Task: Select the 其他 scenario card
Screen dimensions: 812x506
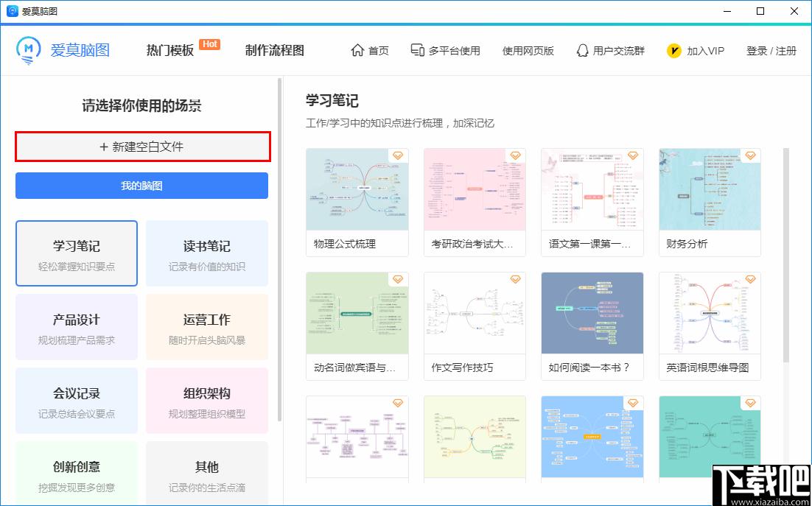Action: coord(207,474)
